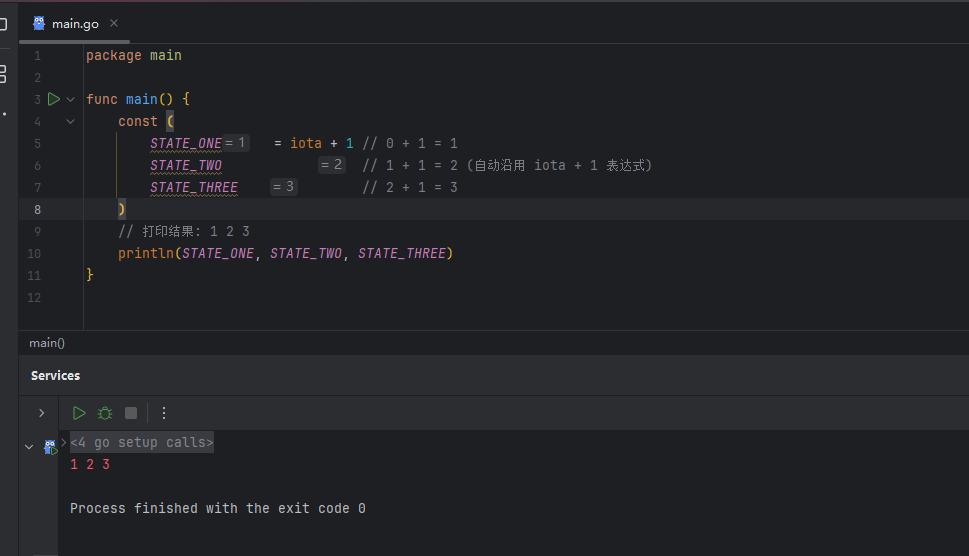This screenshot has height=556, width=969.
Task: Click the STATE_TWO constant declaration
Action: pyautogui.click(x=186, y=166)
